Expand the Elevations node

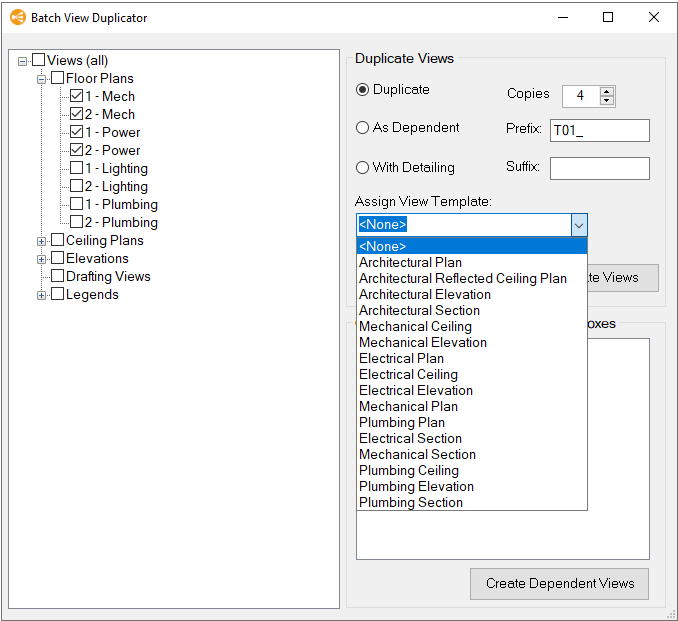click(42, 259)
